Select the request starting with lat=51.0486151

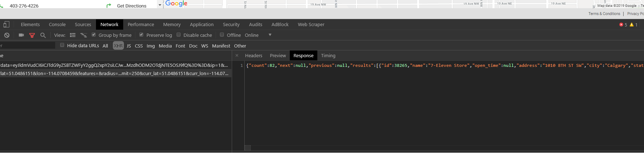click(x=114, y=73)
